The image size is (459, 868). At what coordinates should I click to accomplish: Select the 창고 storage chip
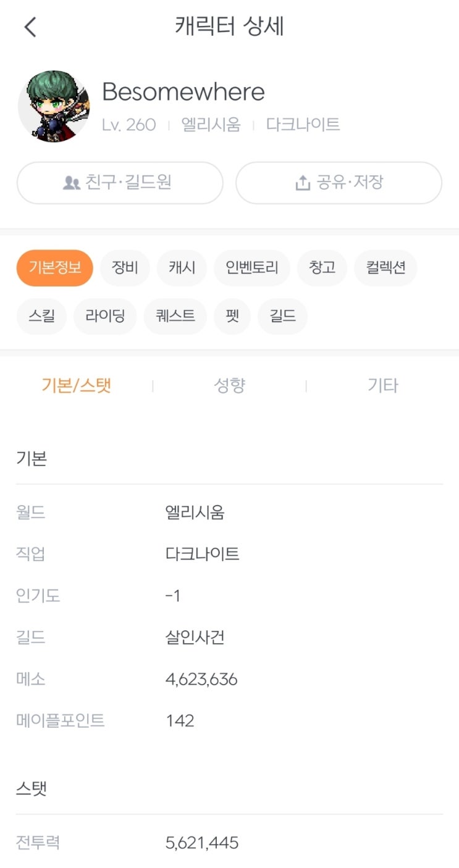[322, 268]
